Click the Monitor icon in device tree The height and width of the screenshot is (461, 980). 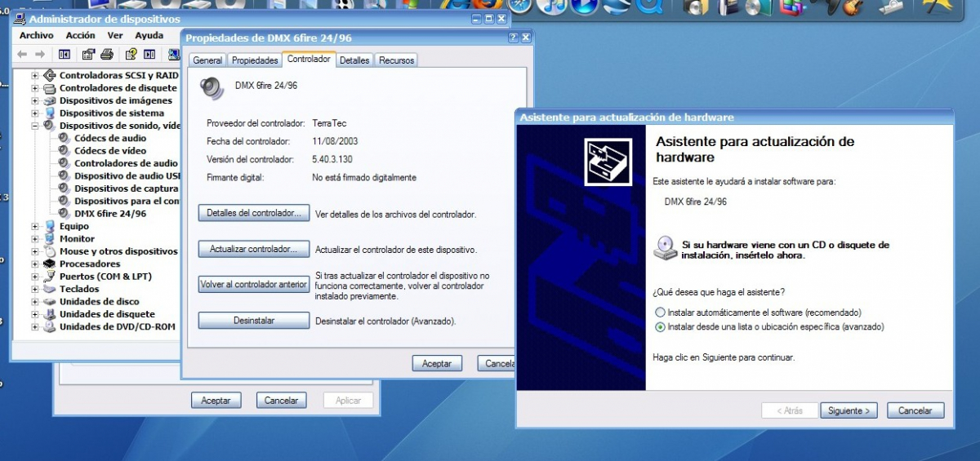coord(50,239)
